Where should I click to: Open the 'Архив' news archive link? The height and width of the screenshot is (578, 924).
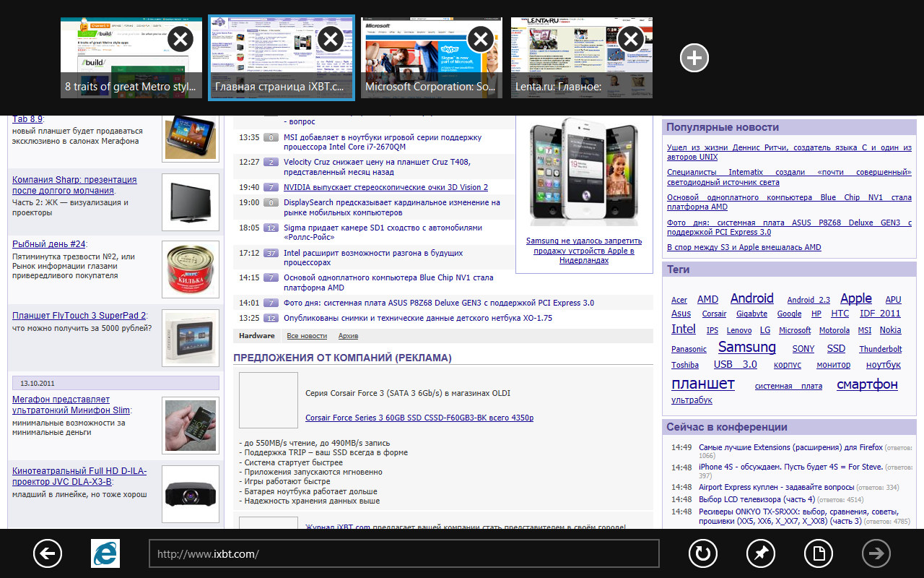[x=348, y=336]
